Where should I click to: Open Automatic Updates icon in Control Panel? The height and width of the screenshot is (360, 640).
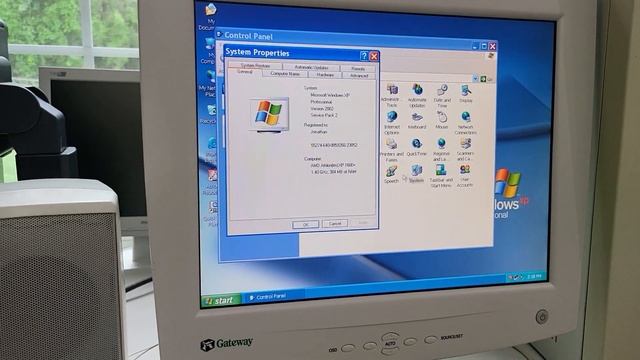coord(417,96)
